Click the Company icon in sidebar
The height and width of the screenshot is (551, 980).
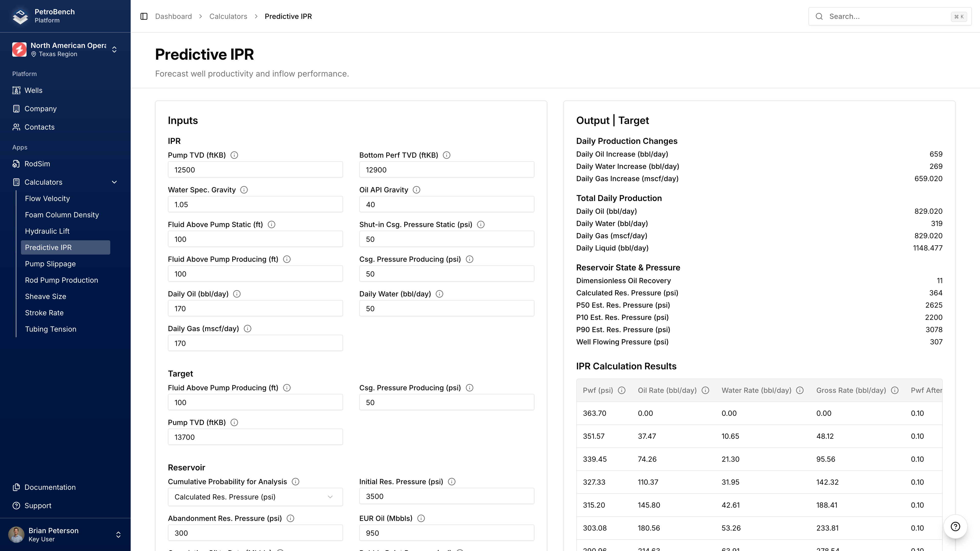click(16, 108)
